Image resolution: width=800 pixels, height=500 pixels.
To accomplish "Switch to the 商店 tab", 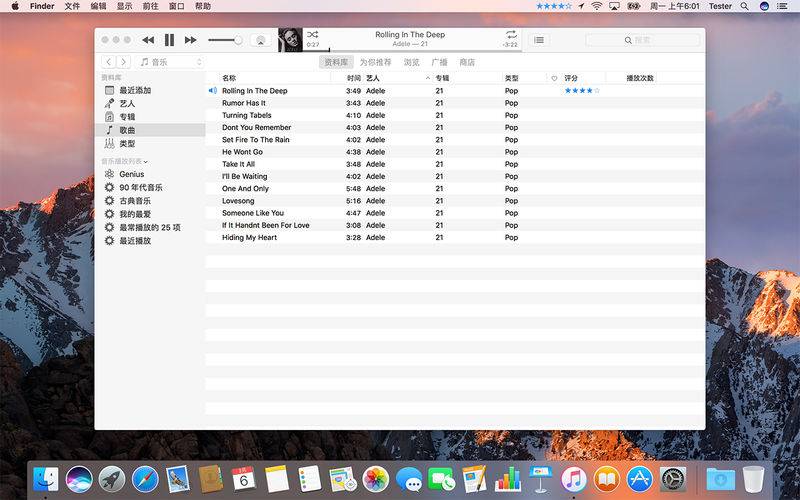I will pos(467,62).
